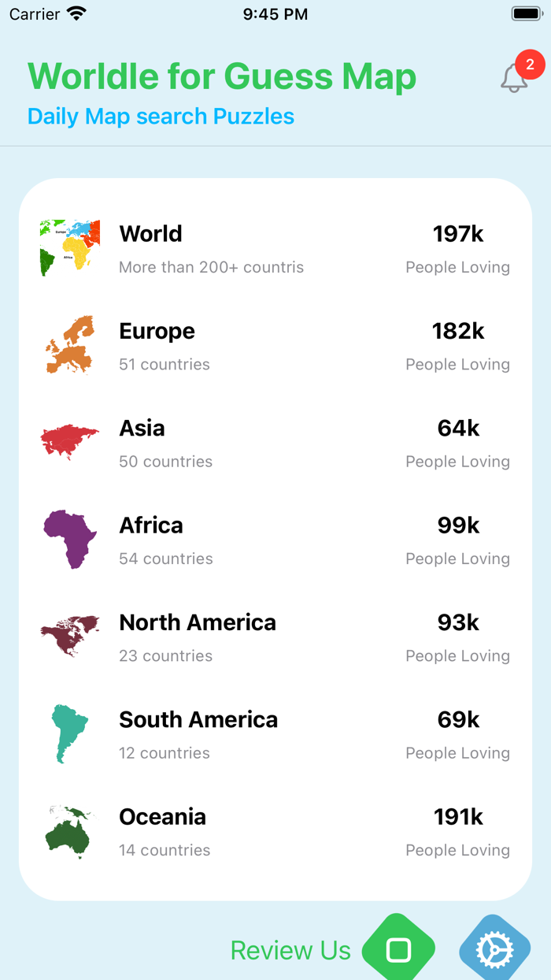The height and width of the screenshot is (980, 551).
Task: Select the purple Africa map icon
Action: click(69, 539)
